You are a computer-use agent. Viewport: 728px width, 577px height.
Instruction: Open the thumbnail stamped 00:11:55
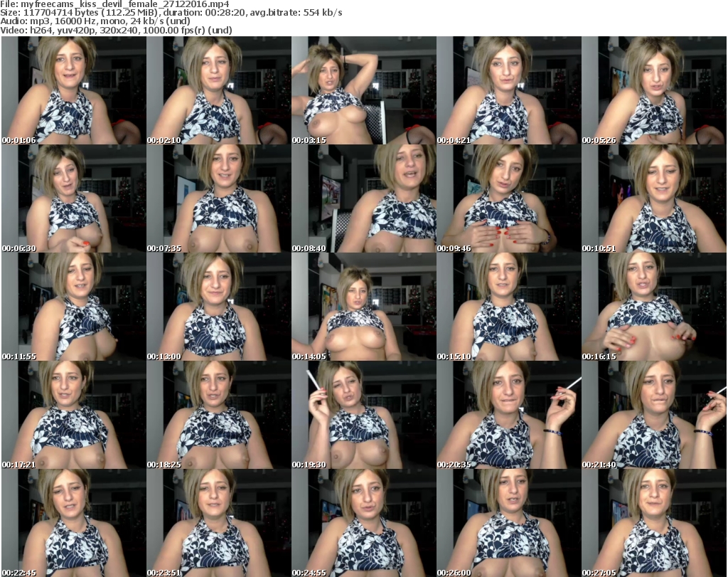[x=74, y=307]
